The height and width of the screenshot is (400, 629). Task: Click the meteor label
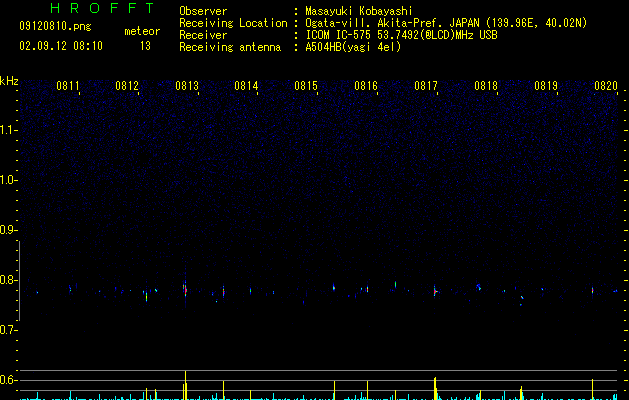pyautogui.click(x=142, y=31)
